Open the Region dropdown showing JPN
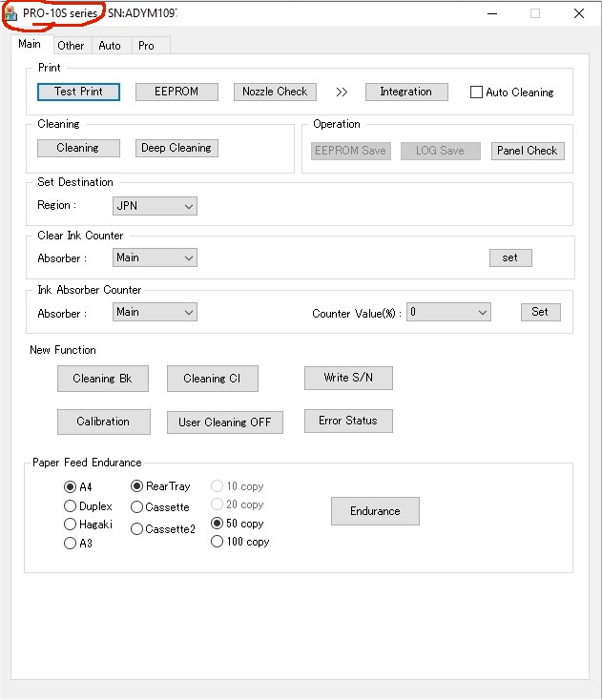602x700 pixels. (x=155, y=206)
